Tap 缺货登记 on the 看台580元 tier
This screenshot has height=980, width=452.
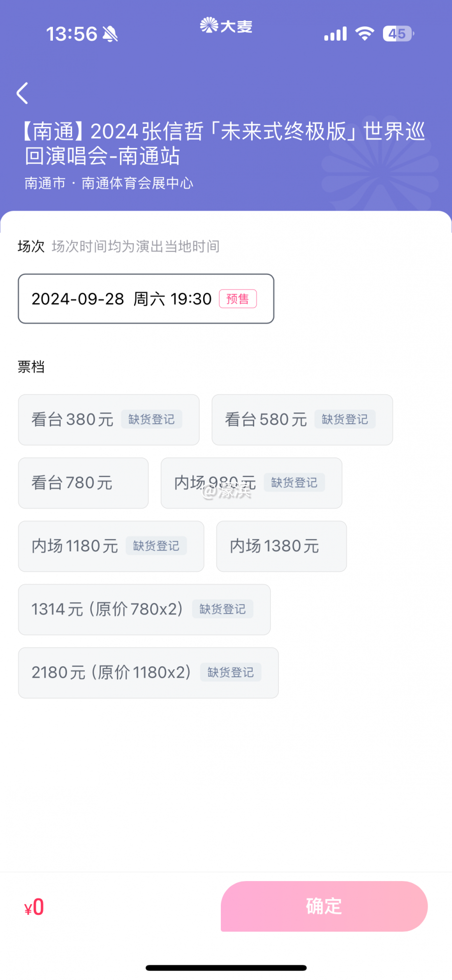pyautogui.click(x=345, y=419)
